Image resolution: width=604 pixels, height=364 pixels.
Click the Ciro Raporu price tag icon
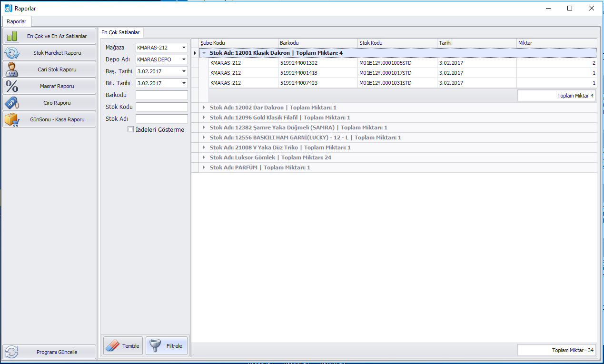[12, 103]
